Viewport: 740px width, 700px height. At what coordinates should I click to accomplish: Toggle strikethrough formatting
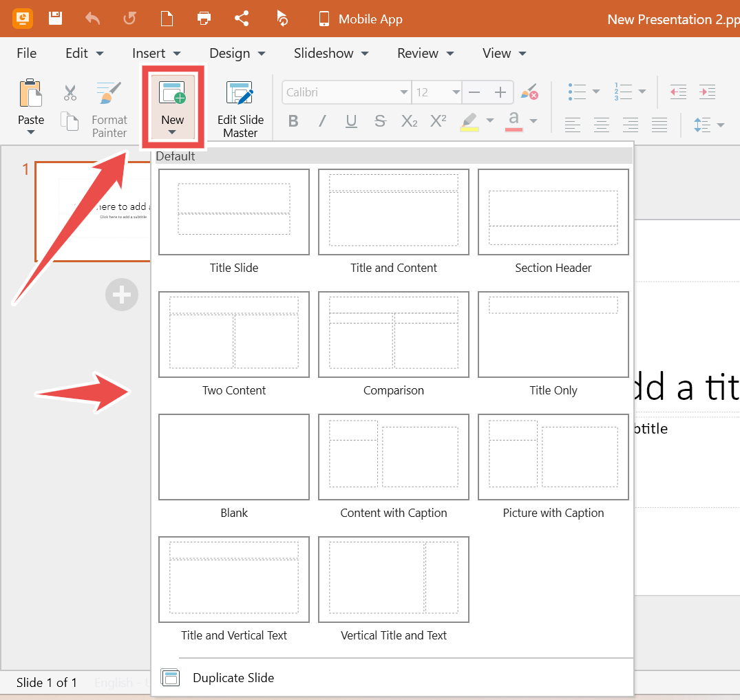click(x=380, y=120)
